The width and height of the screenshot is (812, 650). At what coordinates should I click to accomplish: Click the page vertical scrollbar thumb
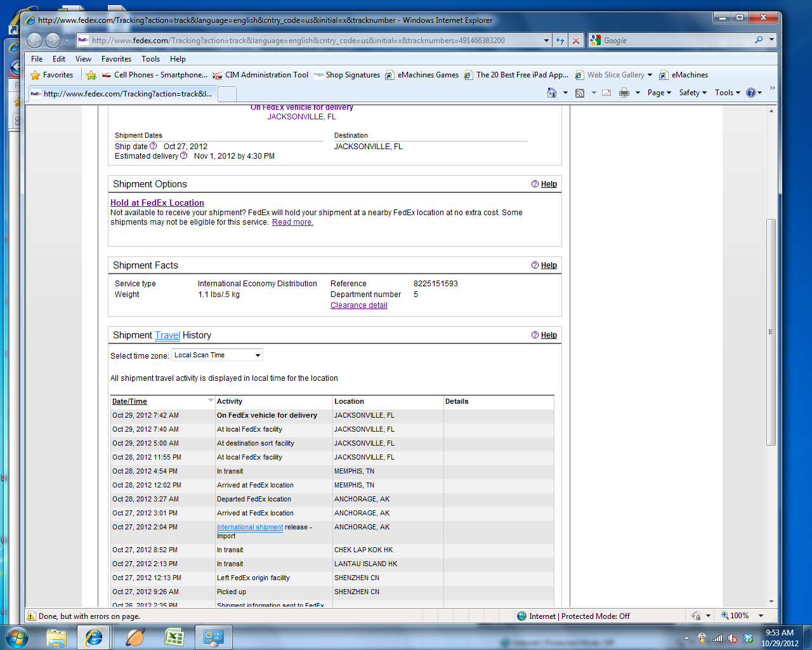[771, 331]
